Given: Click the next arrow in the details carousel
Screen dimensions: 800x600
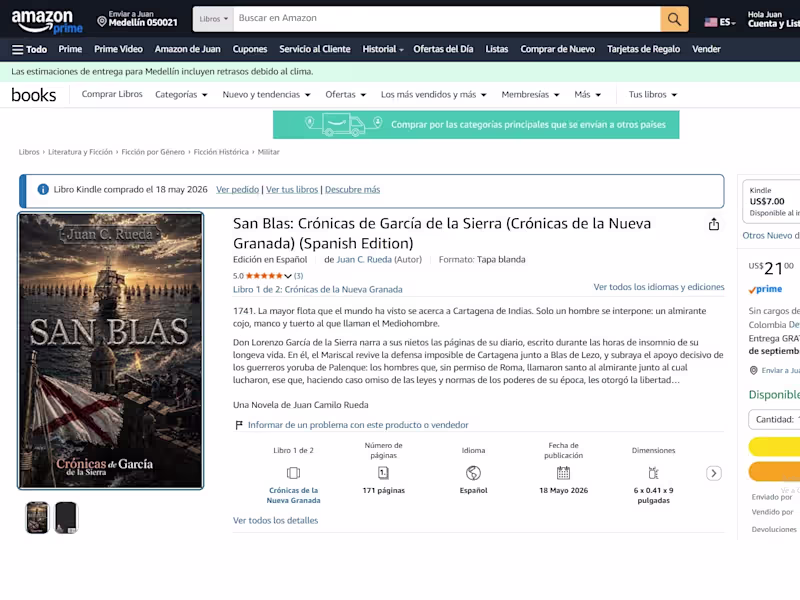Looking at the screenshot, I should tap(714, 473).
